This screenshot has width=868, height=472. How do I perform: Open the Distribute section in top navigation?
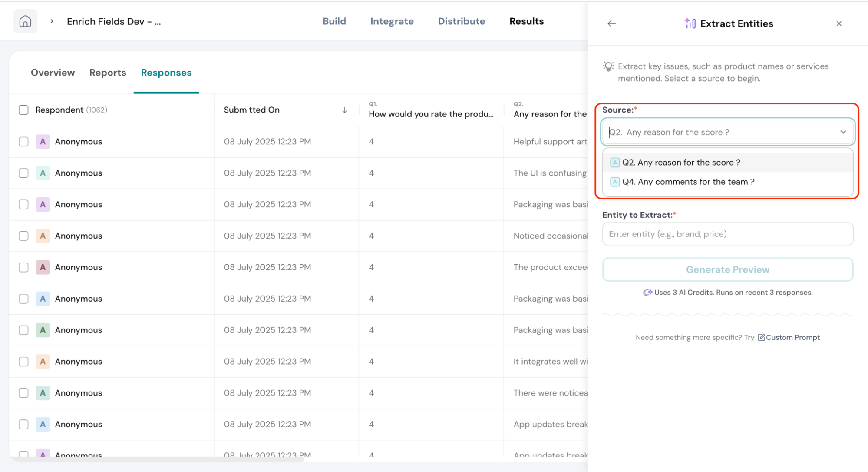coord(461,21)
